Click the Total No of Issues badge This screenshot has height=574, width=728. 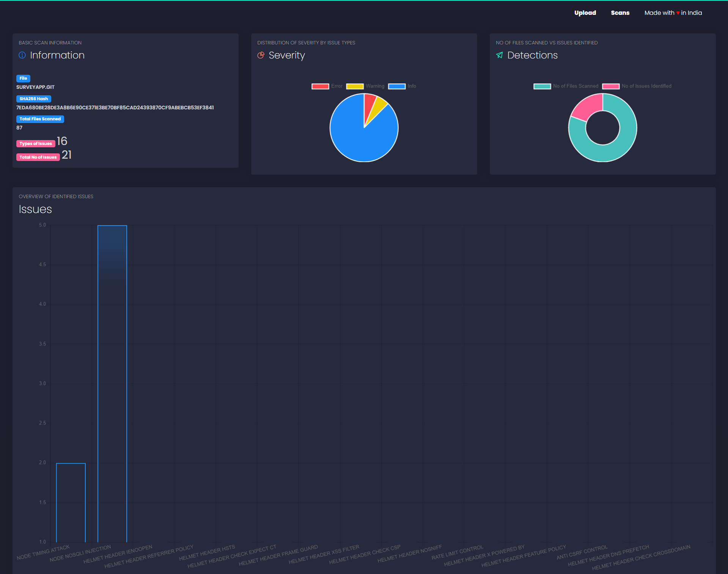click(x=38, y=157)
